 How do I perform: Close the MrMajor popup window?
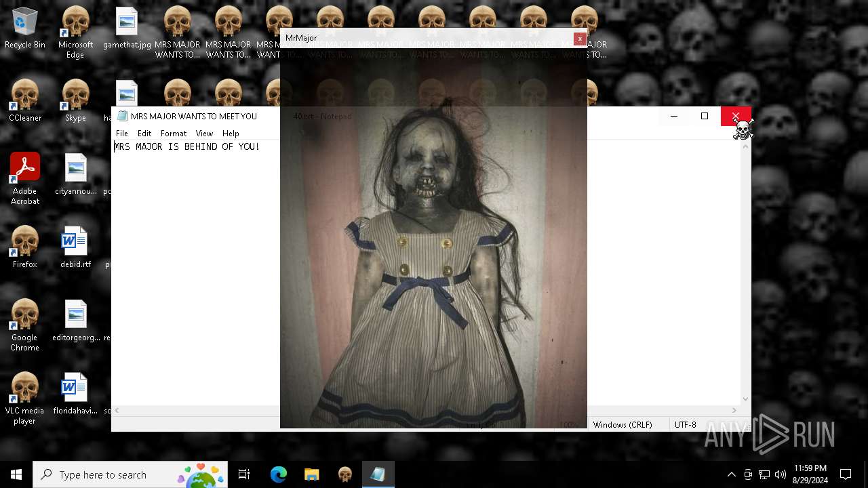click(x=580, y=39)
